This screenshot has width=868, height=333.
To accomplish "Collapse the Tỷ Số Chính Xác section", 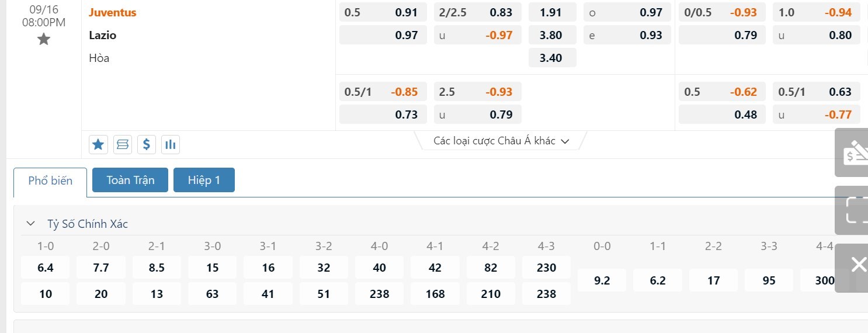I will [30, 223].
